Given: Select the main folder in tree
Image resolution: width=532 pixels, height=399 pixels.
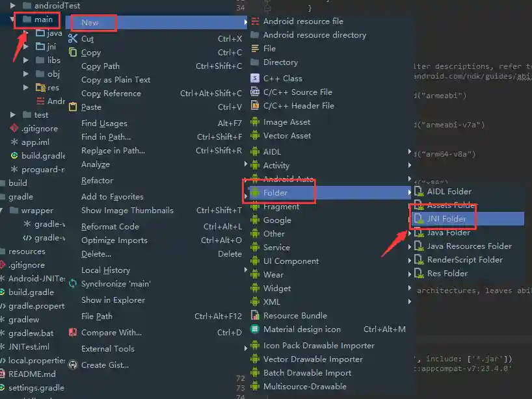Looking at the screenshot, I should pos(44,19).
